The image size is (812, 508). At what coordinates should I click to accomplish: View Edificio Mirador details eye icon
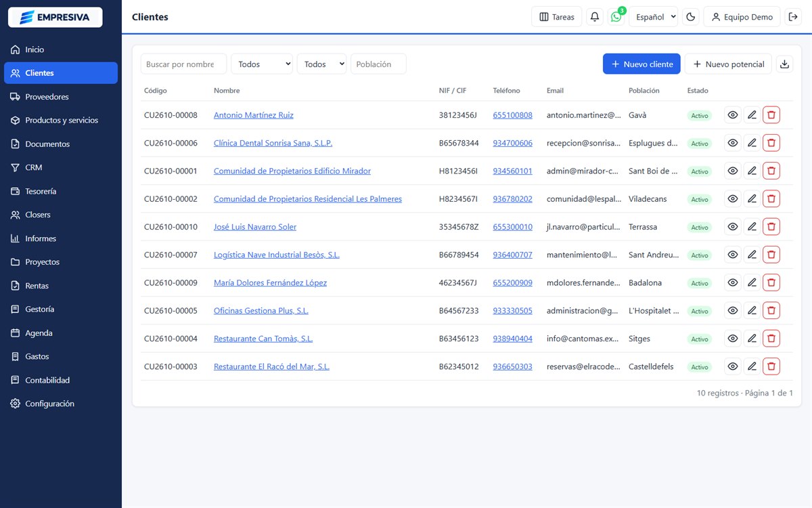tap(733, 171)
